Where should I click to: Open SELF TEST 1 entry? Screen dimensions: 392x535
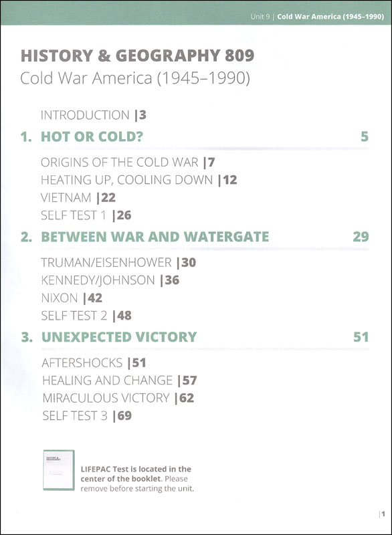pyautogui.click(x=86, y=215)
